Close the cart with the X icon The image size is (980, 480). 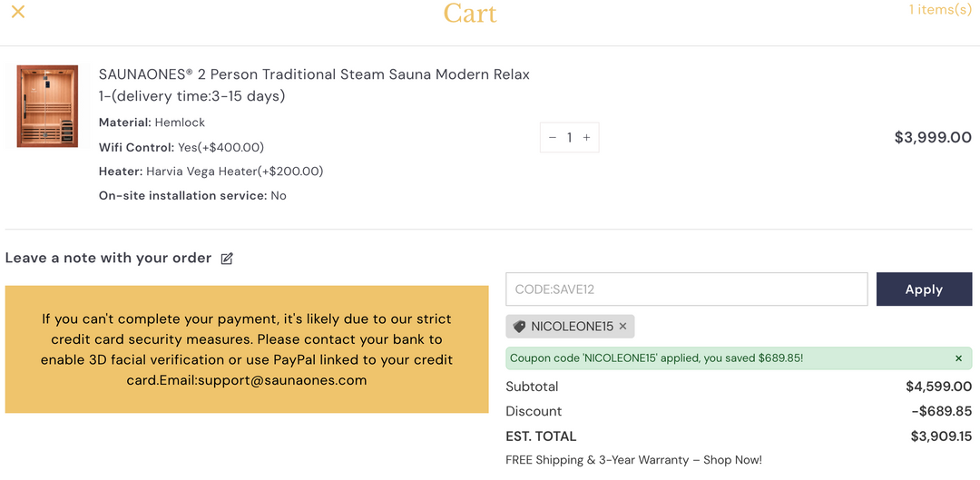point(18,11)
